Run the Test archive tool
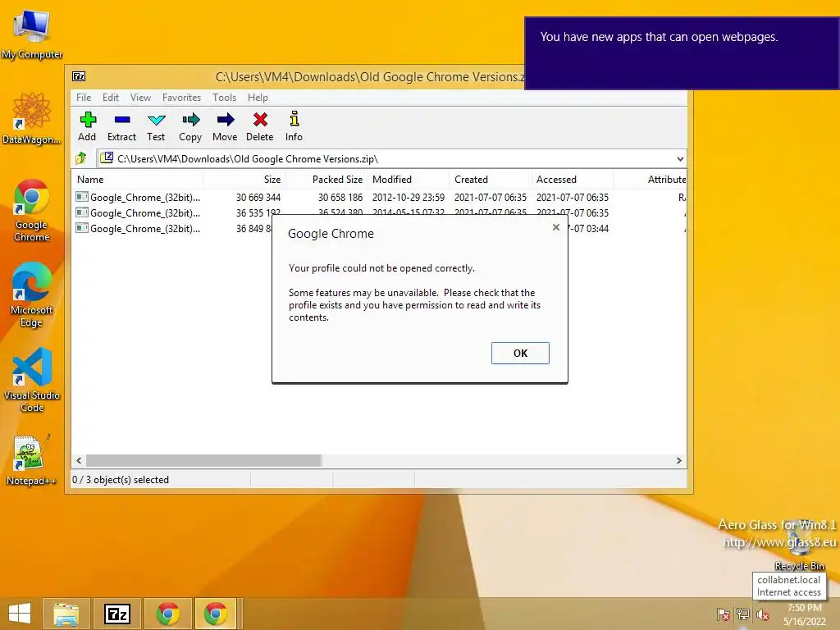Viewport: 840px width, 630px height. click(x=156, y=126)
